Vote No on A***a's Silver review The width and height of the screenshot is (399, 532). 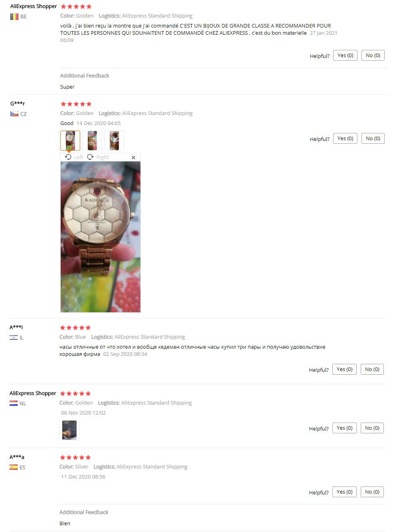point(372,492)
